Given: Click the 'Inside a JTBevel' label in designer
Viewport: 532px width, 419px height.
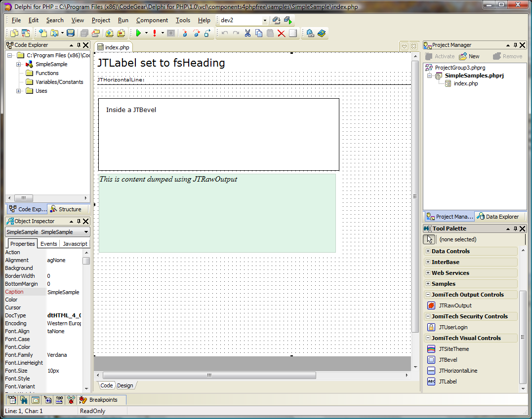Looking at the screenshot, I should [x=131, y=110].
